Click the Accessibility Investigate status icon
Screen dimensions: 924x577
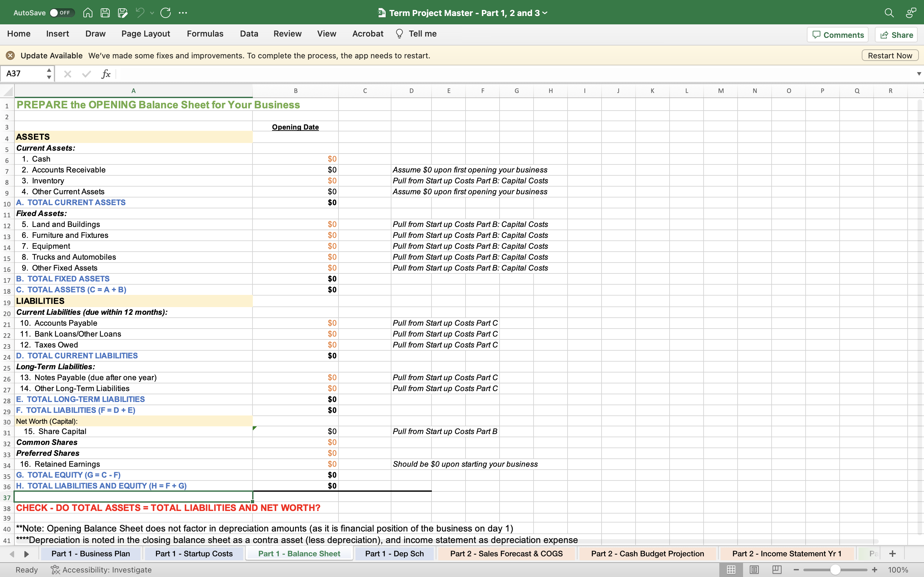(x=56, y=570)
